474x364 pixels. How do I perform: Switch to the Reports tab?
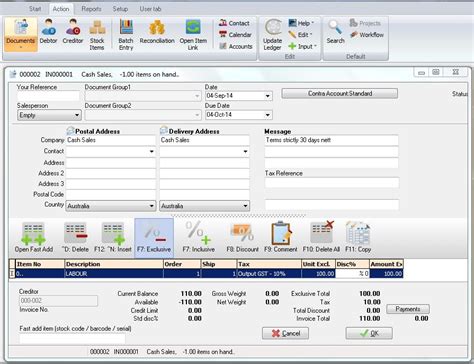click(91, 9)
